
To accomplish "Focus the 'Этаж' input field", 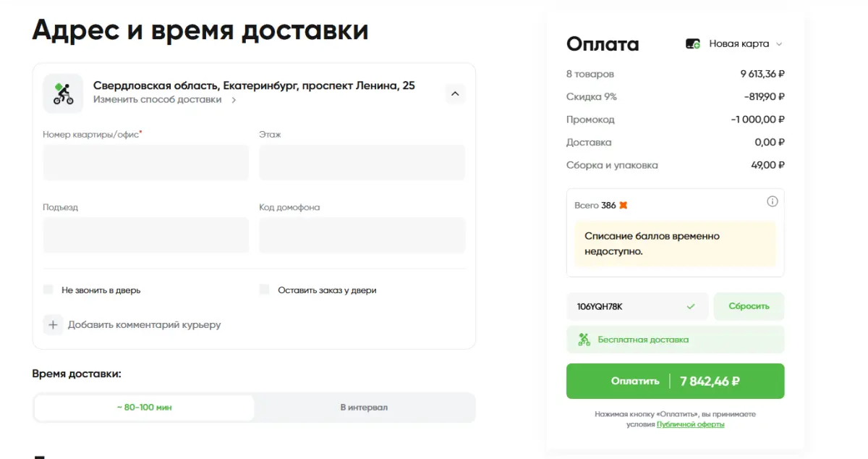I will tap(362, 162).
